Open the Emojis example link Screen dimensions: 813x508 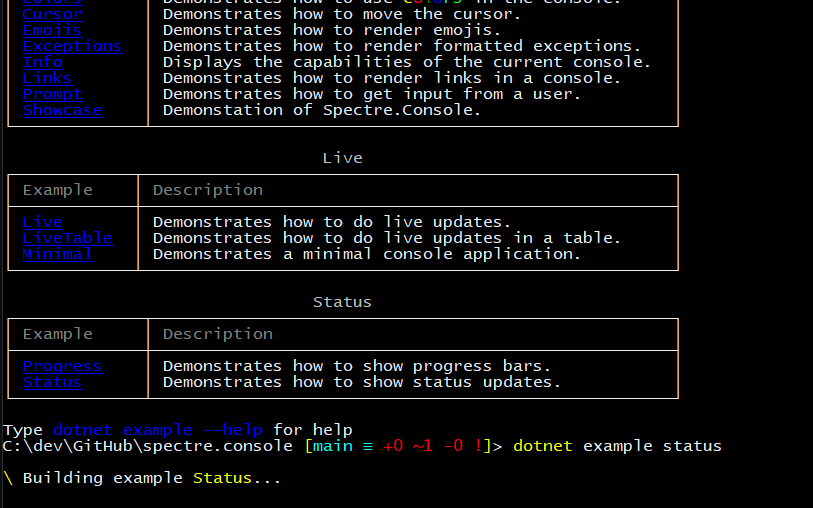(52, 30)
